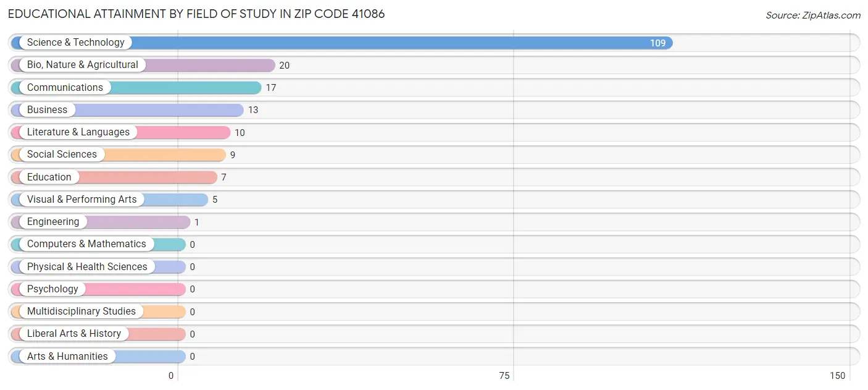Click the value 9 beside Social Sciences bar
The height and width of the screenshot is (390, 868).
click(233, 155)
